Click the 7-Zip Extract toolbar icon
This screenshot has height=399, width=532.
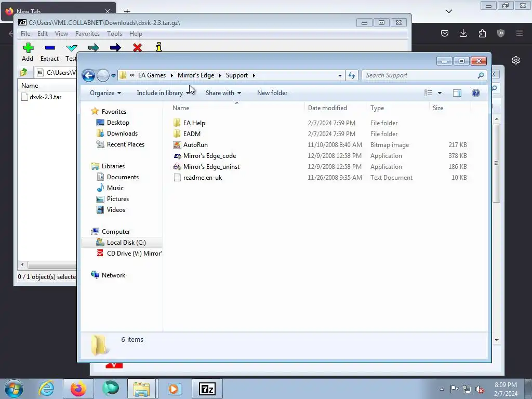(x=50, y=47)
